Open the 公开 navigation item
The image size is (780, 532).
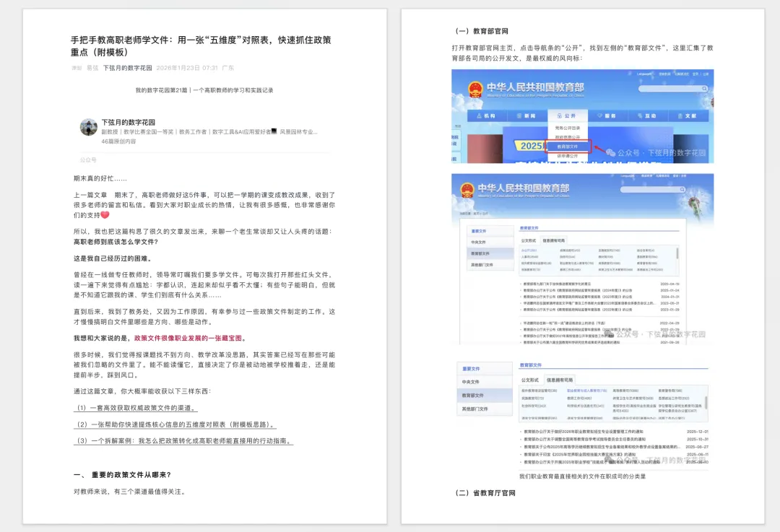[x=567, y=115]
